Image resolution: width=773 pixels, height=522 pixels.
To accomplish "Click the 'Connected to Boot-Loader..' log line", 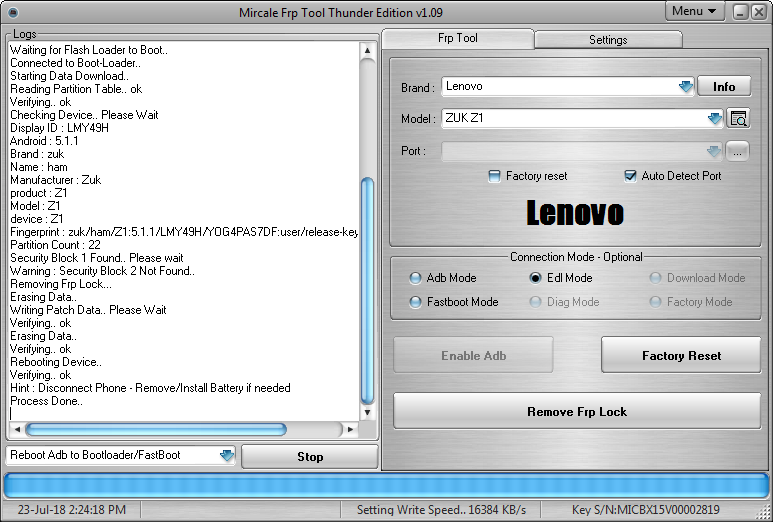I will point(75,63).
